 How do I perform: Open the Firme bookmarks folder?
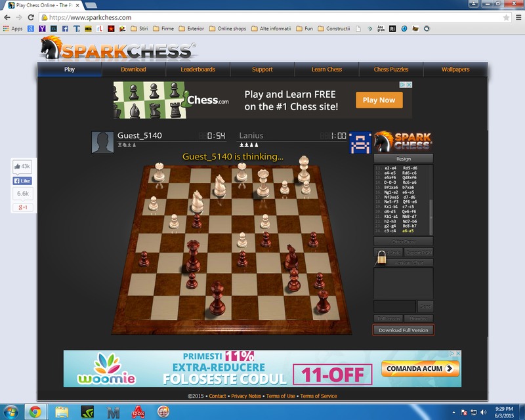(x=163, y=29)
